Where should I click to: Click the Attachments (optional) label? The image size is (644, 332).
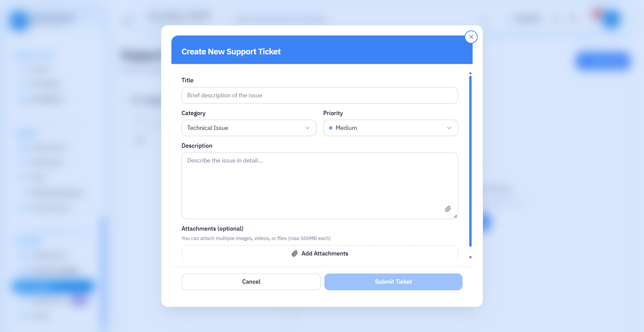click(x=212, y=229)
